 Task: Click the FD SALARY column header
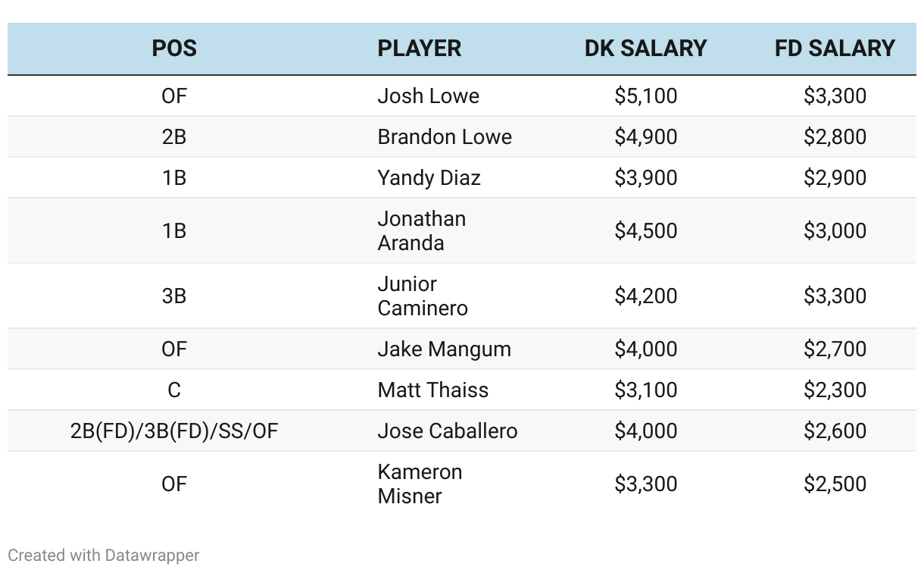835,49
